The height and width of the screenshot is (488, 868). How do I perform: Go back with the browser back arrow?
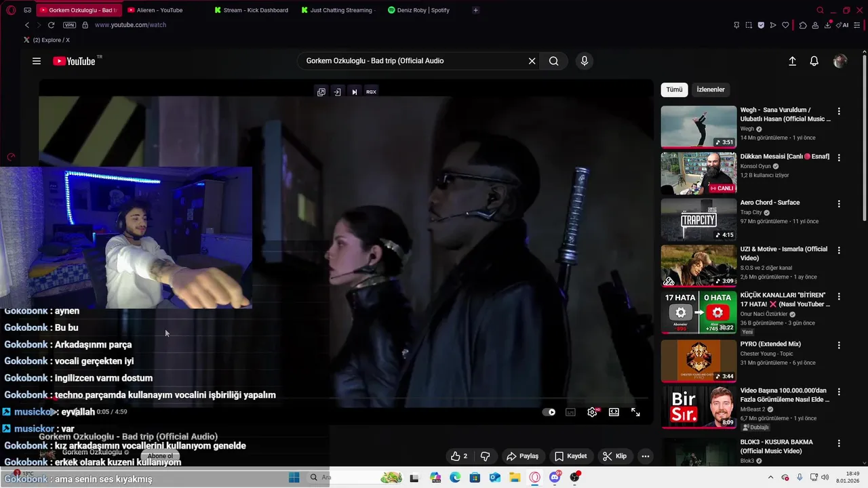point(27,25)
